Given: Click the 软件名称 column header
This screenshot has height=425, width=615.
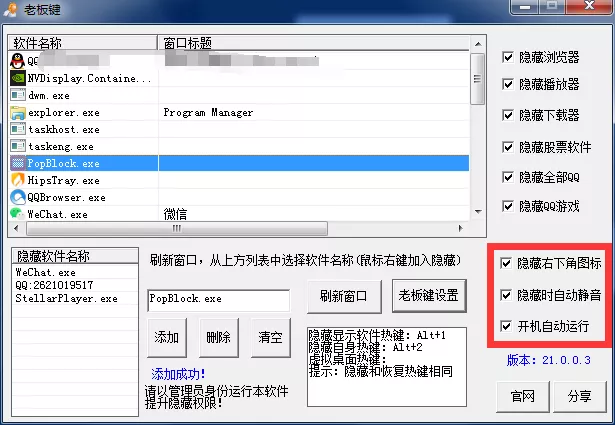Looking at the screenshot, I should point(82,43).
